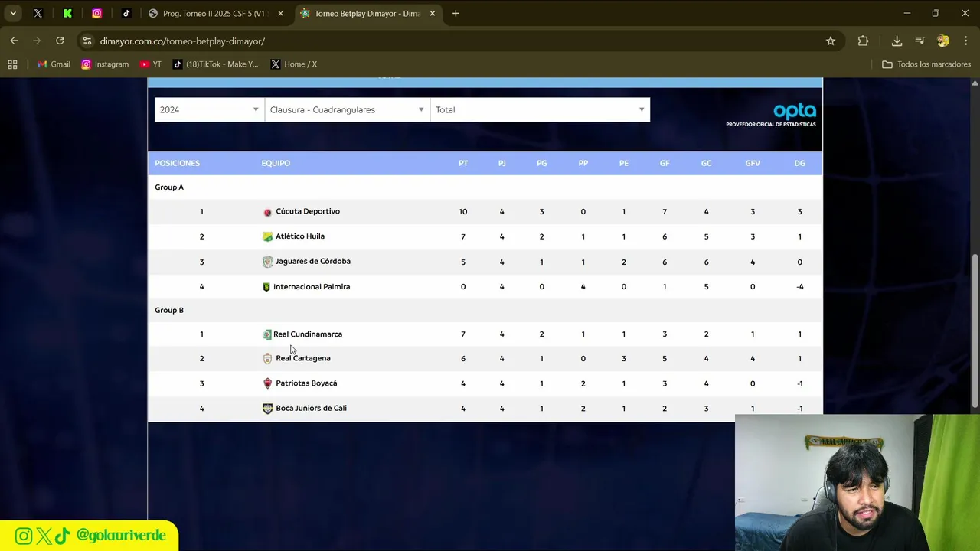The width and height of the screenshot is (980, 551).
Task: Open the Todos los marcadores folder
Action: (x=926, y=64)
